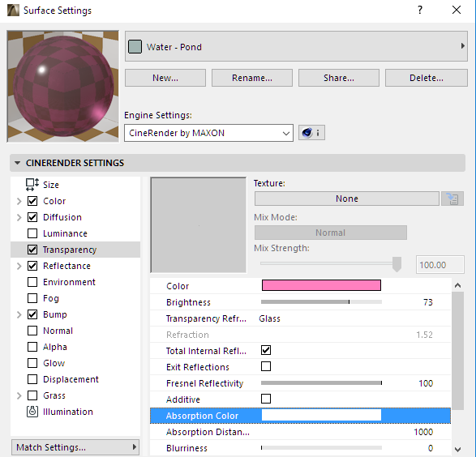The height and width of the screenshot is (457, 476).
Task: Expand the Grass channel tree arrow
Action: (19, 395)
